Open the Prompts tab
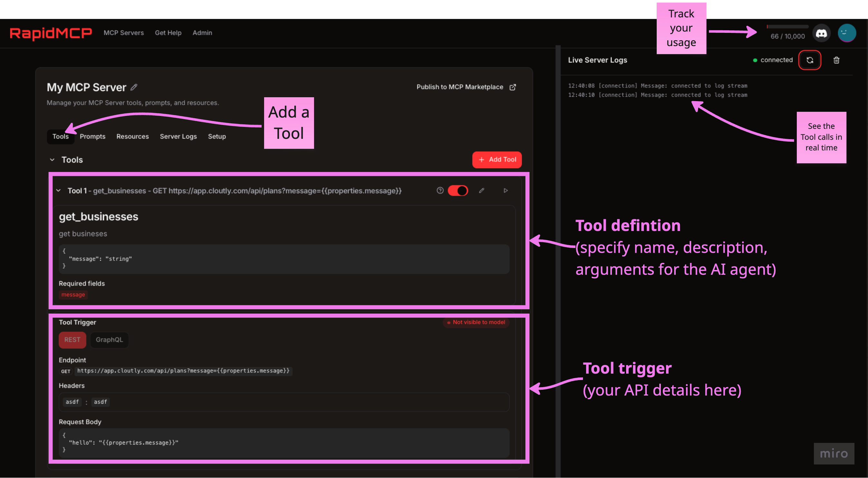 click(92, 137)
